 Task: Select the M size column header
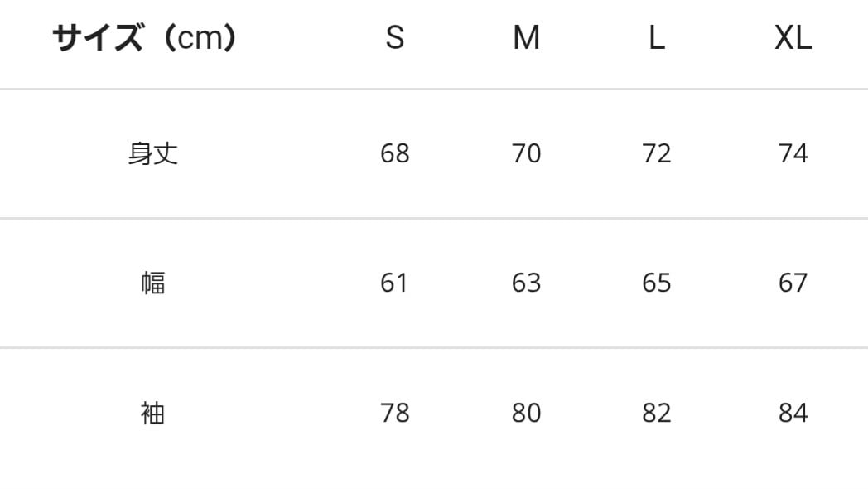point(526,38)
